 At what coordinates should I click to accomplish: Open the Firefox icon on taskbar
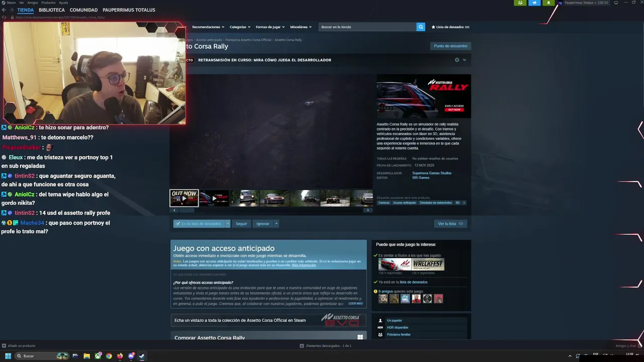click(120, 356)
